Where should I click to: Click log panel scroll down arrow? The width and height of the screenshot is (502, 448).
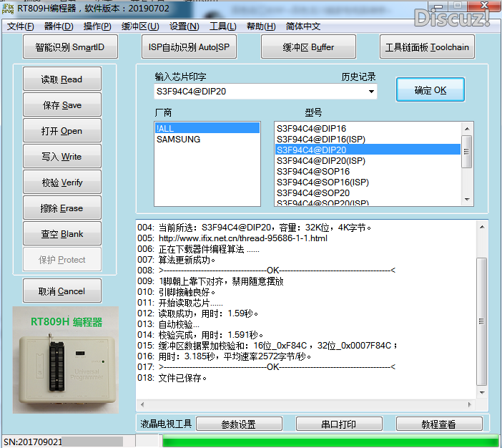(482, 392)
